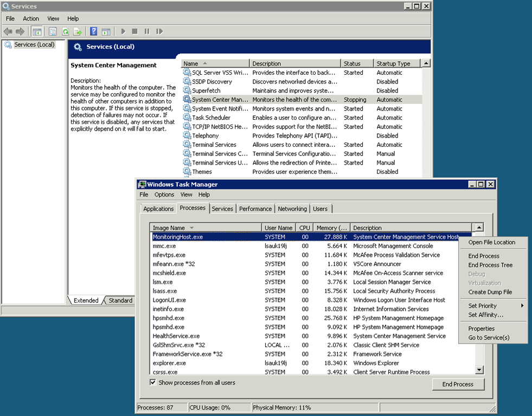
Task: Select the HealthService.exe process row
Action: (176, 336)
